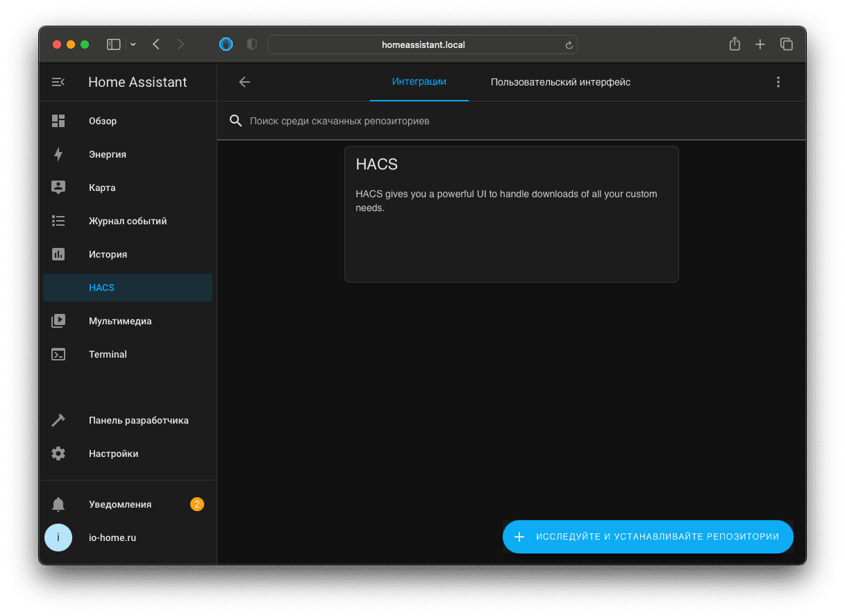Open notifications bell icon

click(x=58, y=504)
